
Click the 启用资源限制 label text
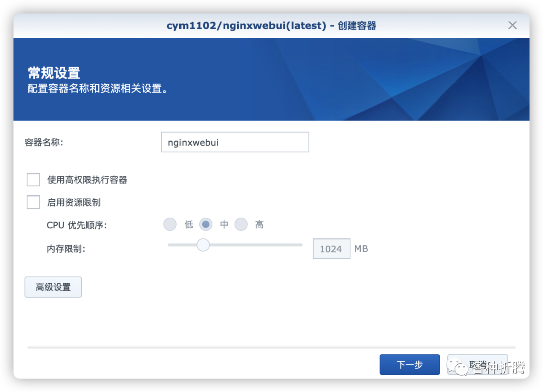[x=74, y=202]
